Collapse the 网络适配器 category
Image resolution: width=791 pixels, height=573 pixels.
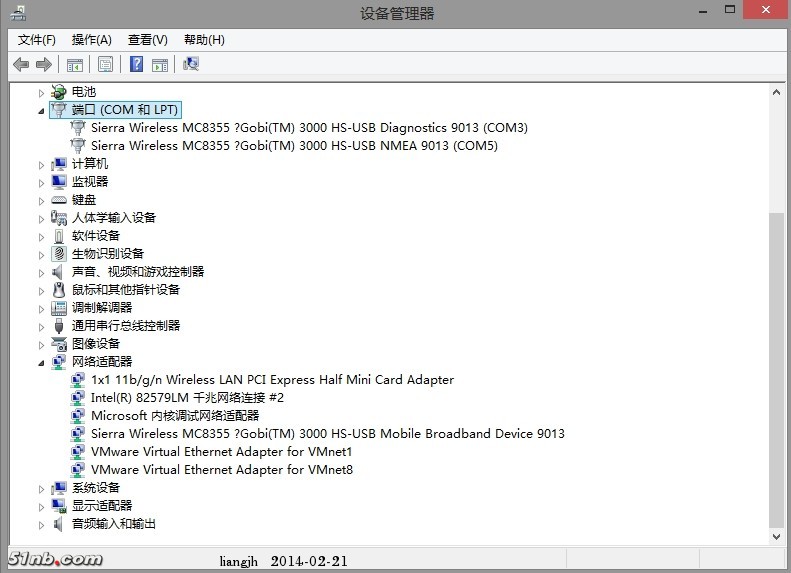[42, 362]
